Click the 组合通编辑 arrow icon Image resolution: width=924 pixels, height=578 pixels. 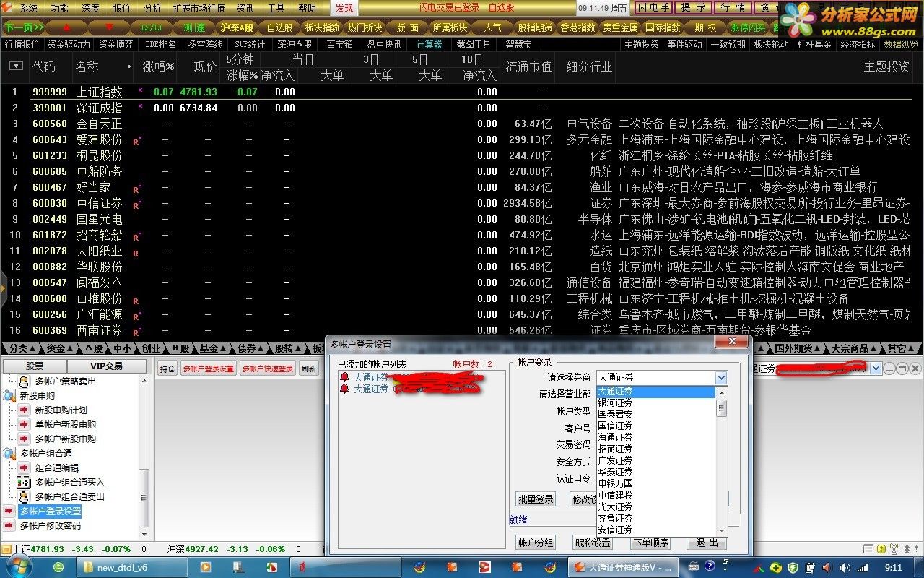[x=24, y=467]
